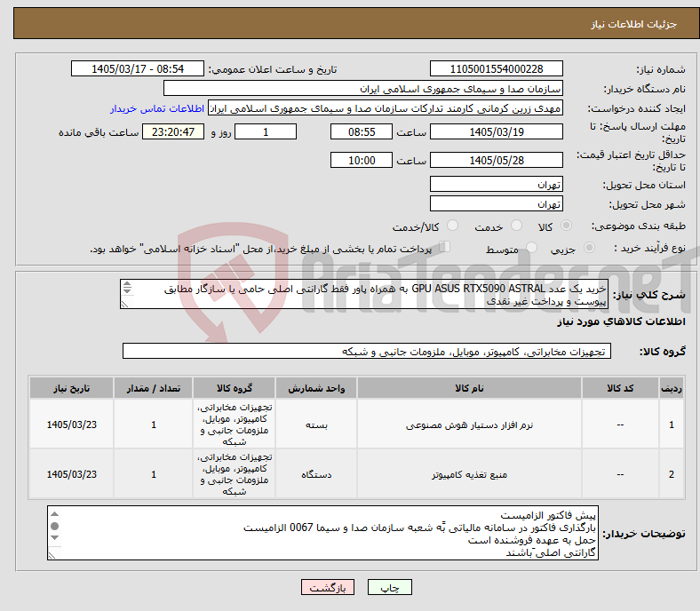Select the خدمت radio button
The image size is (700, 611).
[516, 226]
